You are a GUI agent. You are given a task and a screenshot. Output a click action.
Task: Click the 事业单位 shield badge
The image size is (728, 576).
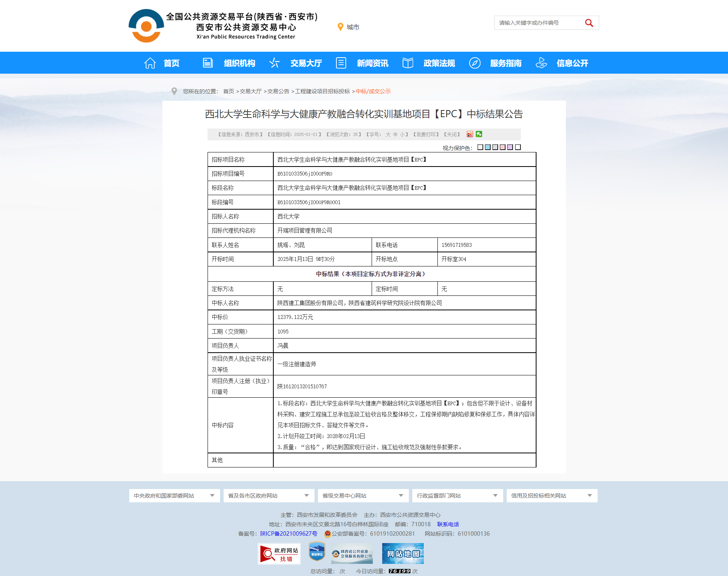click(317, 552)
